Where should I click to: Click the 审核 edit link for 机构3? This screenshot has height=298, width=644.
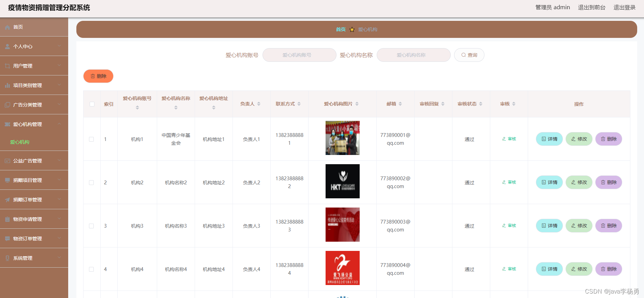pos(509,226)
